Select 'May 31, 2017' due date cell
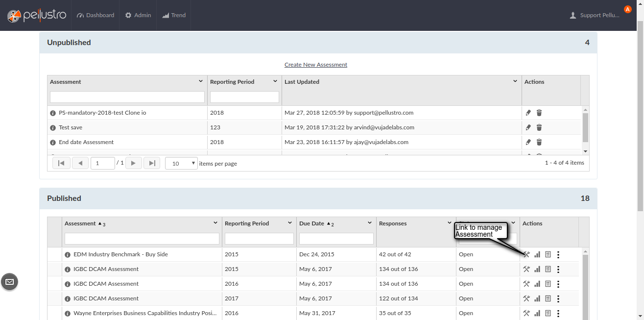 click(x=336, y=313)
